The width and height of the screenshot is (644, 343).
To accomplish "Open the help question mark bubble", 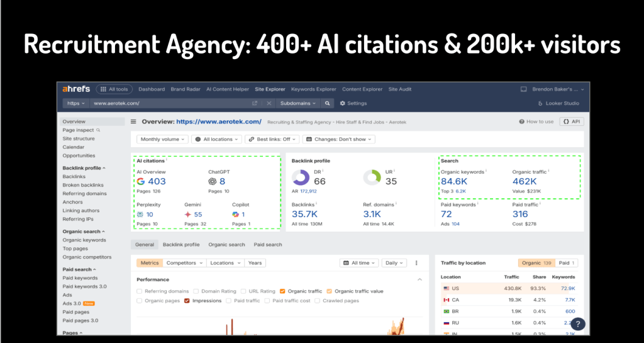I will [578, 324].
